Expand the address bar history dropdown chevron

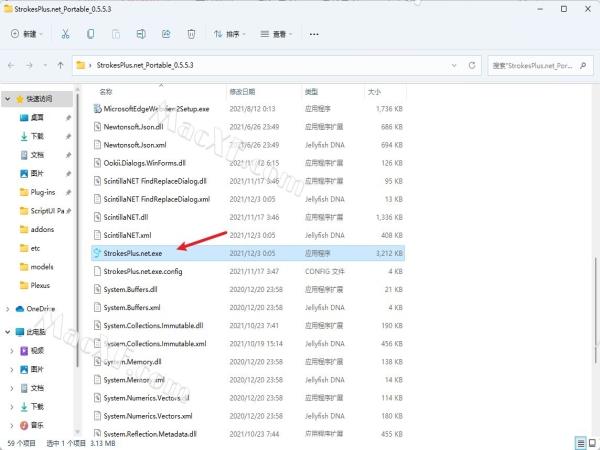454,65
